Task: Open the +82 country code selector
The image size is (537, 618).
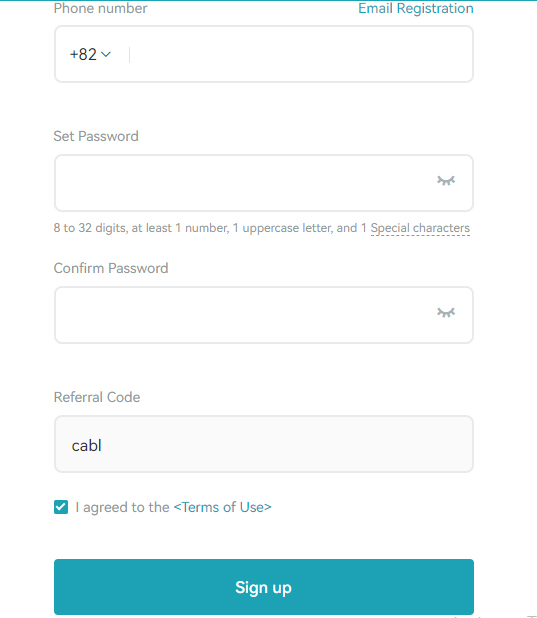Action: point(90,54)
